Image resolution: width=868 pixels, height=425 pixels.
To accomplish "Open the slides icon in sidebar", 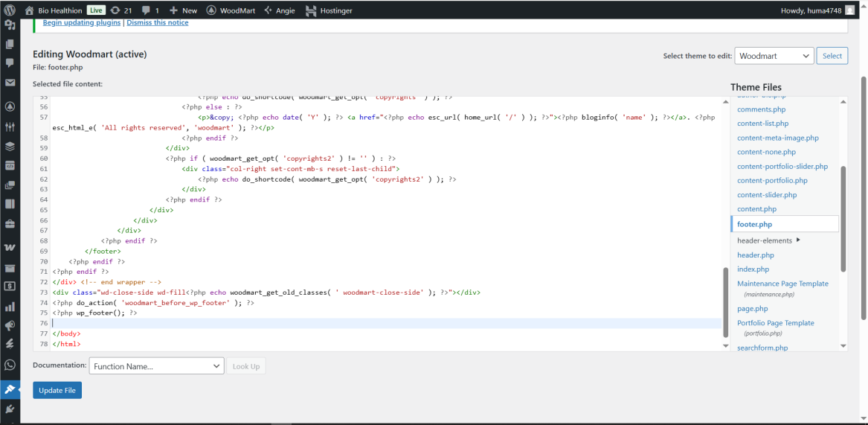I will click(x=10, y=186).
